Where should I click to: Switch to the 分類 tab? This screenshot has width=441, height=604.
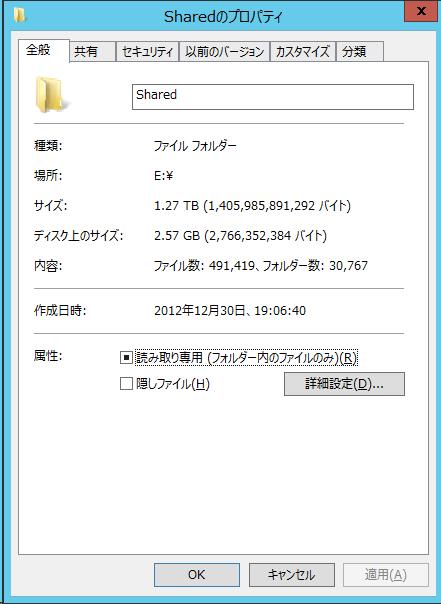(360, 52)
